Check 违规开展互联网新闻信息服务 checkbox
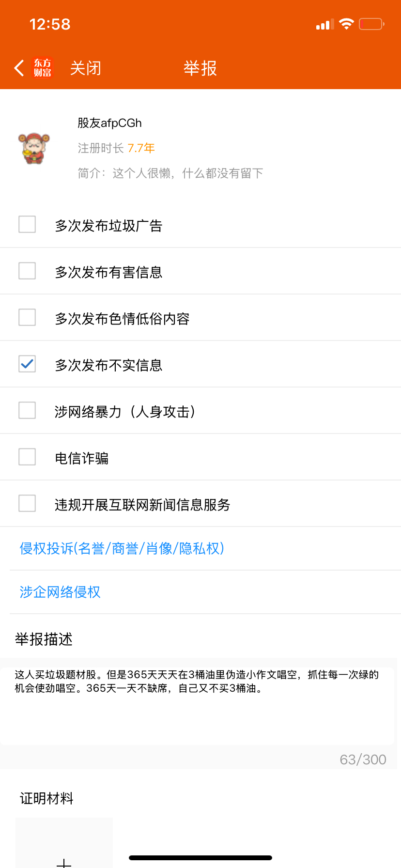Image resolution: width=401 pixels, height=868 pixels. click(27, 503)
